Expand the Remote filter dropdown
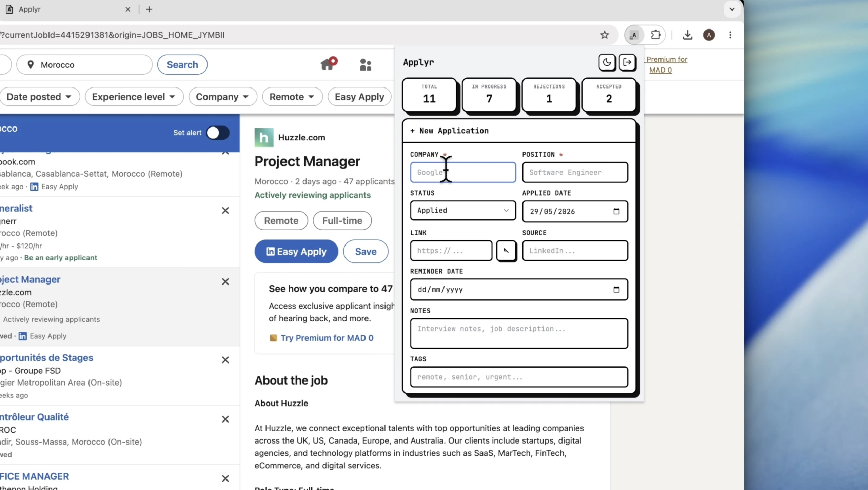 [292, 97]
